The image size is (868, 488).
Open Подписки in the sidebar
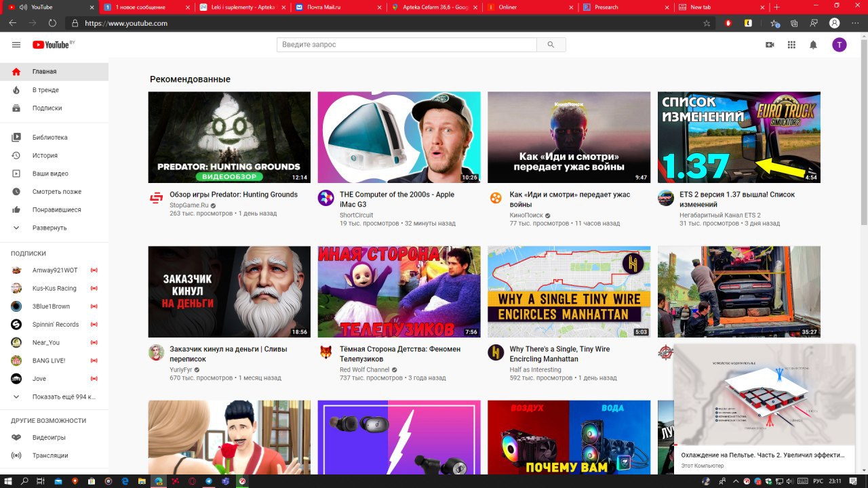54,108
